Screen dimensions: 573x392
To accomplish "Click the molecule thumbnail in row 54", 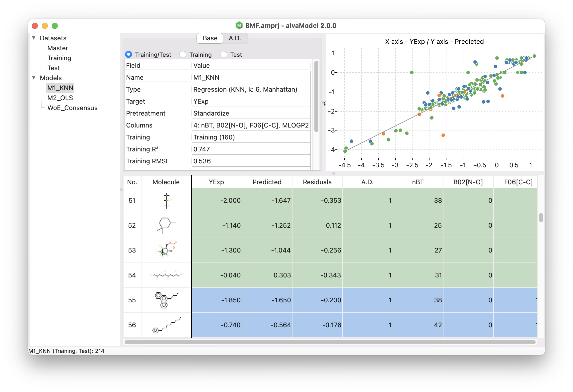I will pyautogui.click(x=166, y=275).
